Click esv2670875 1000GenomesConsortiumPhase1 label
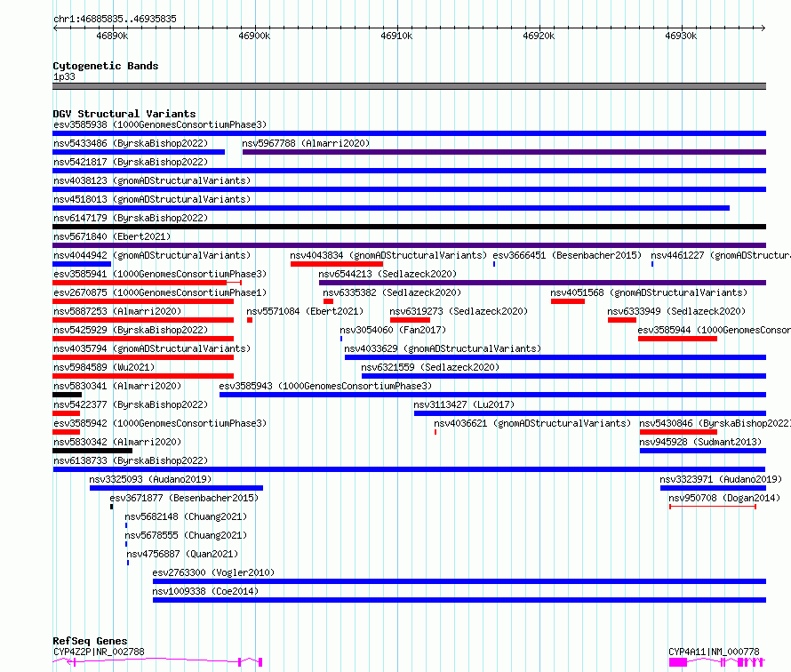Viewport: 791px width, 672px height. pos(160,292)
